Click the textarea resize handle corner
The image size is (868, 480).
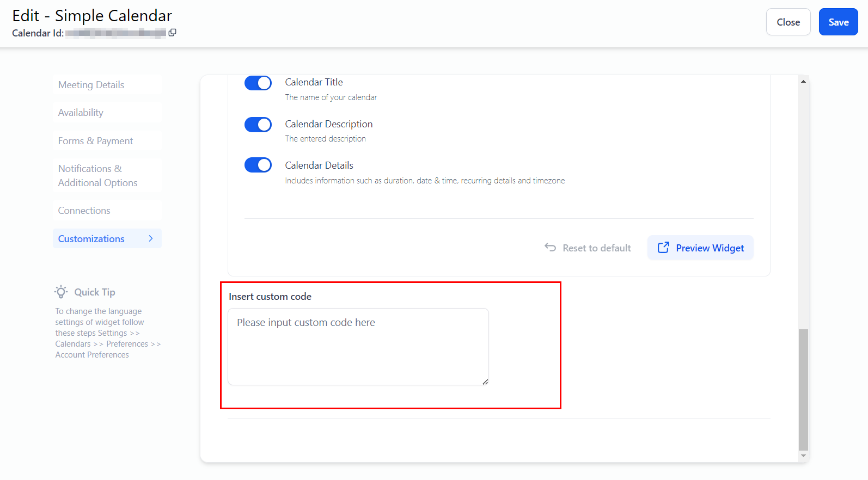(485, 381)
